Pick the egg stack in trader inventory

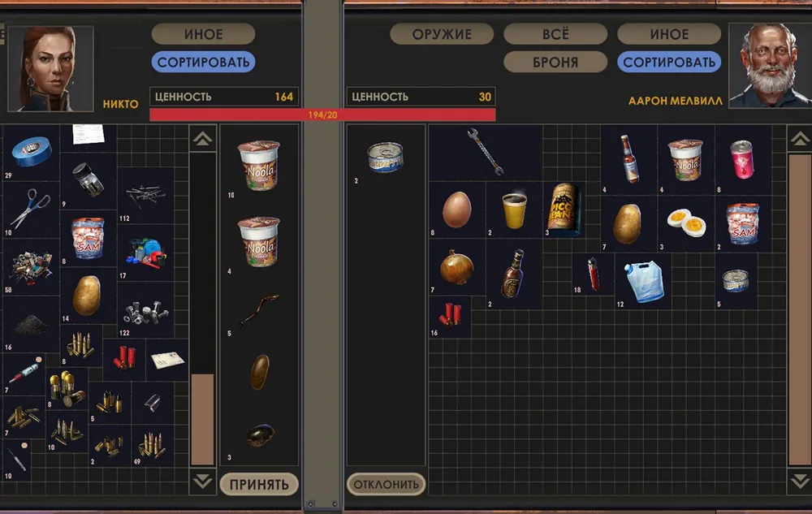coord(456,209)
